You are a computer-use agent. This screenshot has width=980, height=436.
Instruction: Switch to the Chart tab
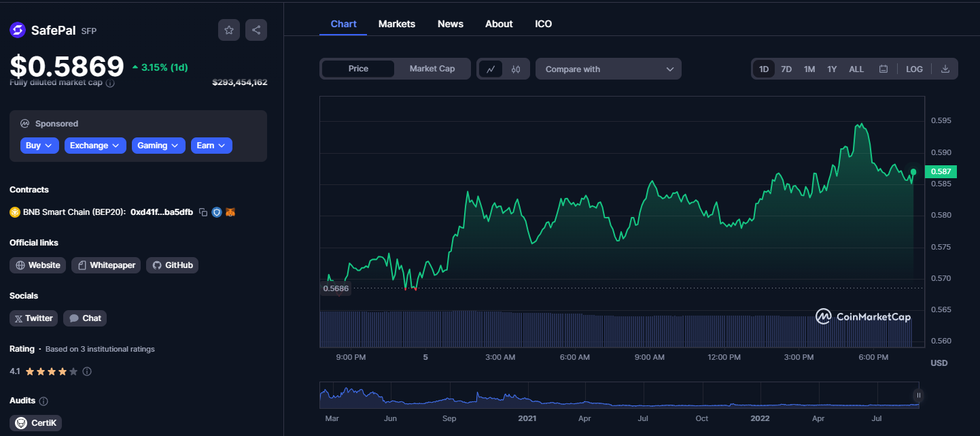coord(343,24)
